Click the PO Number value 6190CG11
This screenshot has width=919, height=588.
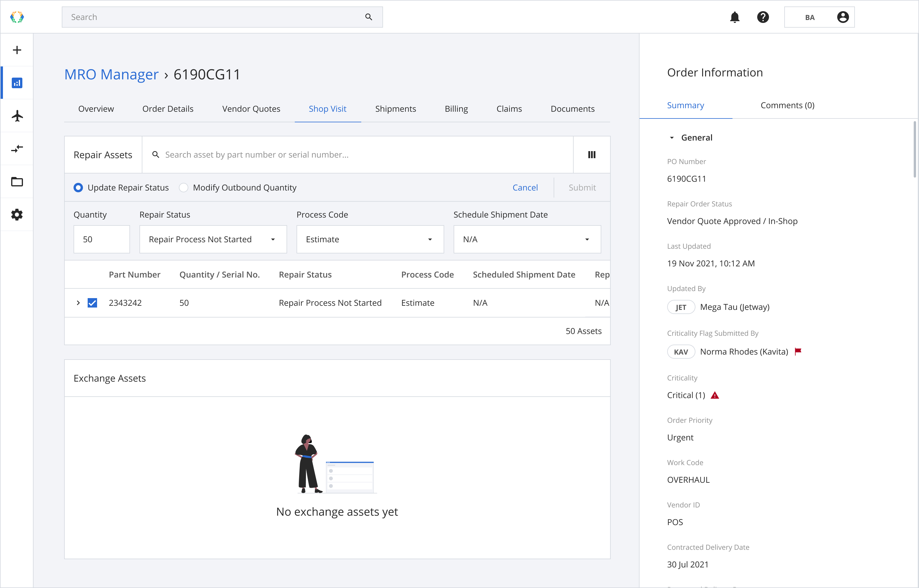click(686, 179)
